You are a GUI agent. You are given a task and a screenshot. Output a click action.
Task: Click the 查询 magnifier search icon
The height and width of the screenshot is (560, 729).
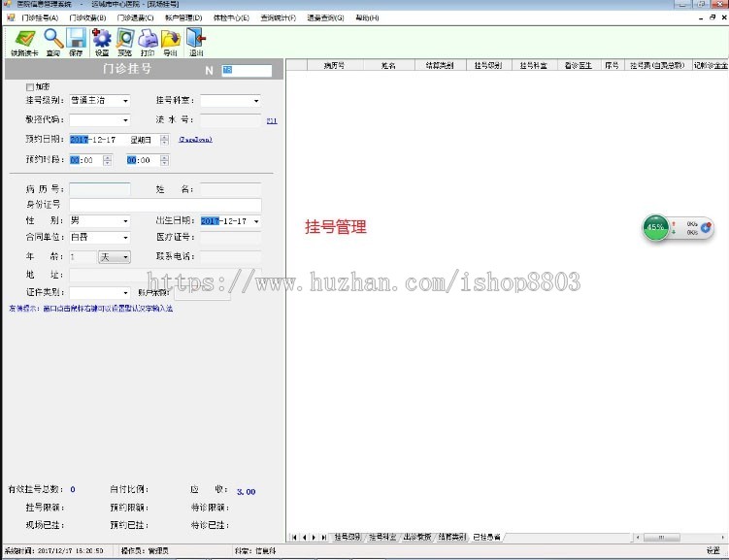[x=52, y=42]
